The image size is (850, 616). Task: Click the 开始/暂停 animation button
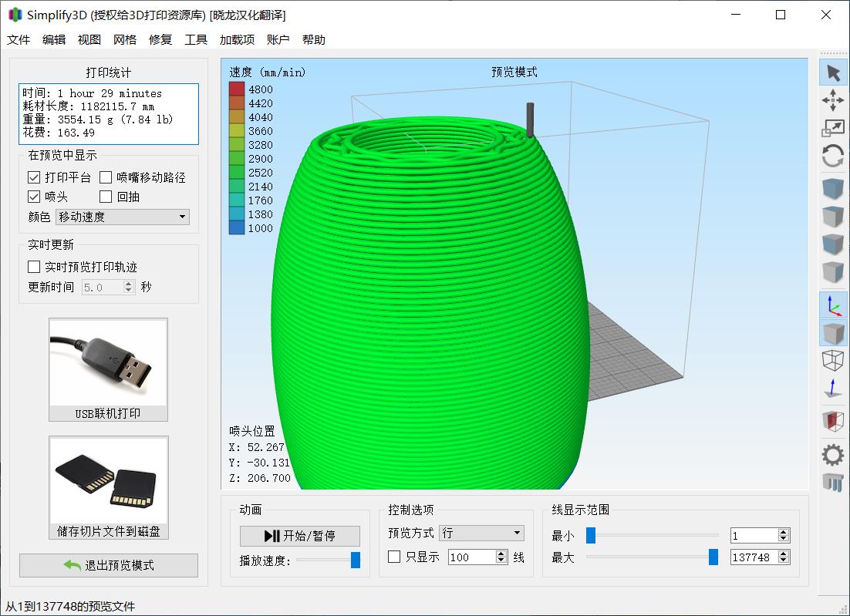(x=299, y=536)
